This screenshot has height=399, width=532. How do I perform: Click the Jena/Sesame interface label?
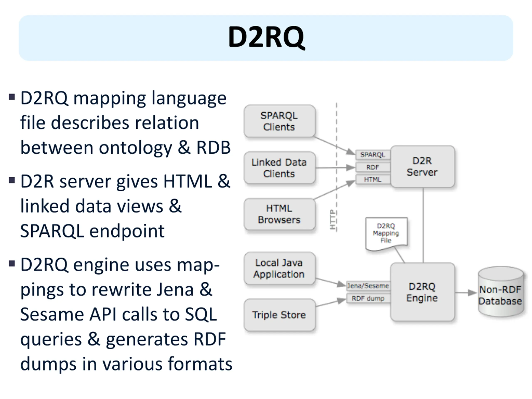point(368,286)
